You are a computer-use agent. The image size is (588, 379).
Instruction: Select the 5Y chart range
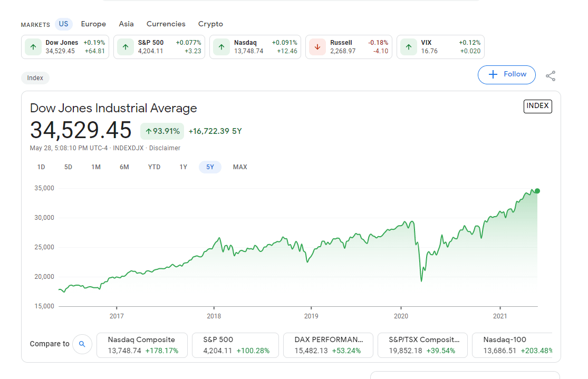(x=210, y=167)
